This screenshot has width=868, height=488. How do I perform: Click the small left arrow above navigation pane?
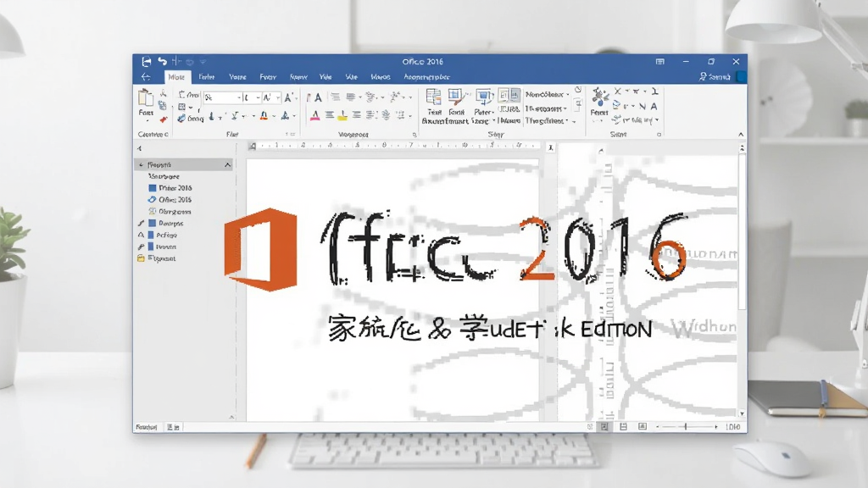point(140,148)
